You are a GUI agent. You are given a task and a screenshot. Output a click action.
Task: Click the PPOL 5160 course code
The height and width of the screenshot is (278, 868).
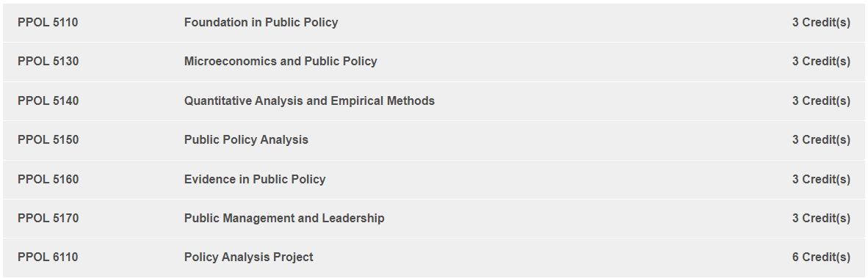coord(48,180)
